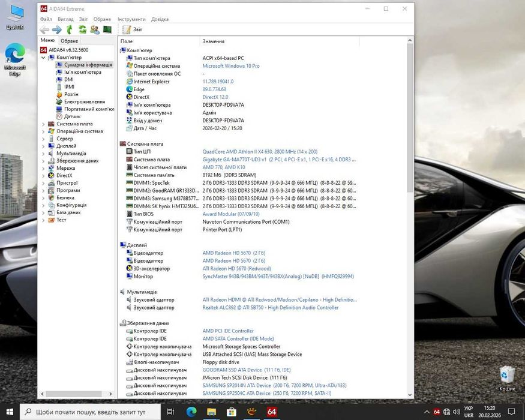Open the Realtek ALC892 audio controller link
This screenshot has width=525, height=420.
pos(271,307)
